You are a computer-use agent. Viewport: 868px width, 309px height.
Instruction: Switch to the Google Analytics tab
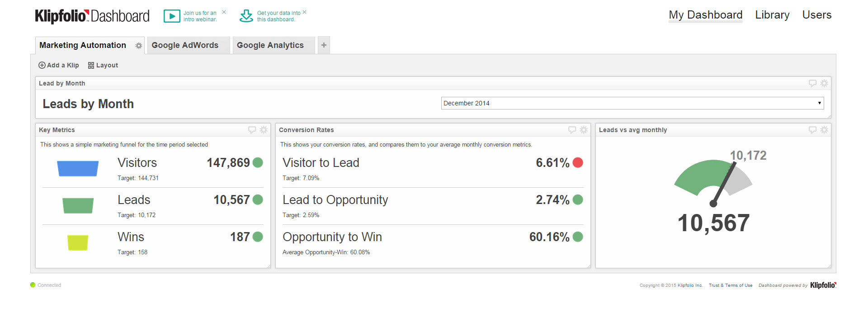click(x=269, y=45)
